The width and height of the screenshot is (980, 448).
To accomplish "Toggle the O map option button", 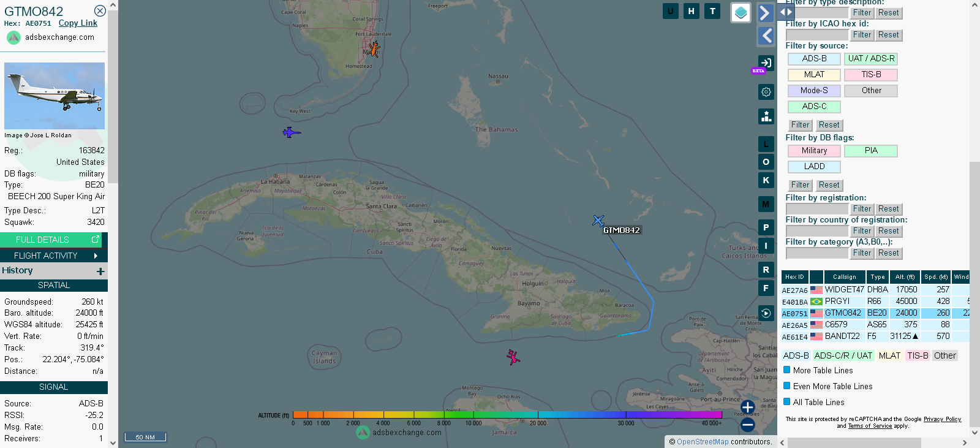I will 766,162.
